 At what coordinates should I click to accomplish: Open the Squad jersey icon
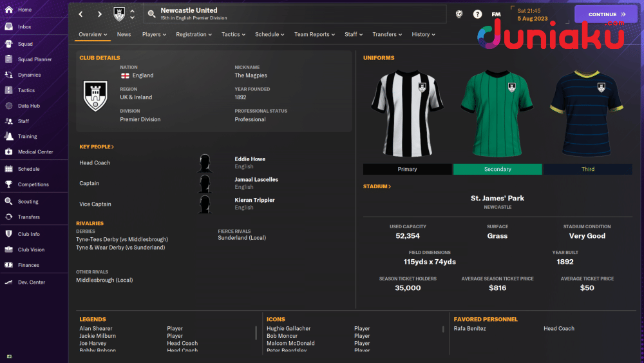click(8, 44)
